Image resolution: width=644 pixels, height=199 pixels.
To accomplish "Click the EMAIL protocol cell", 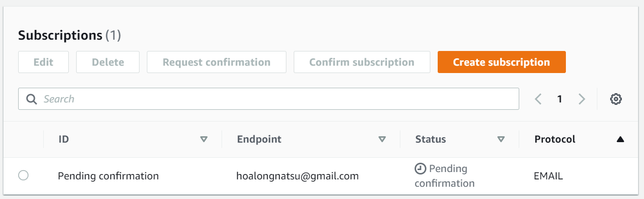I will (548, 176).
